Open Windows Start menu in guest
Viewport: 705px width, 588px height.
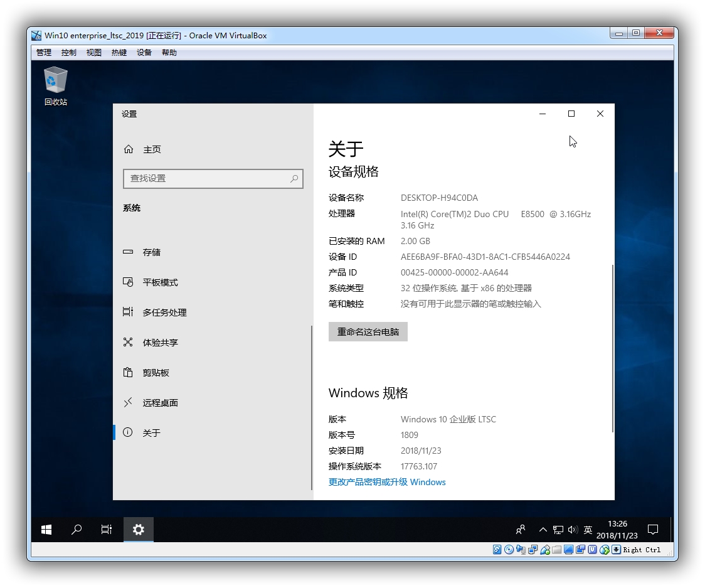point(46,530)
